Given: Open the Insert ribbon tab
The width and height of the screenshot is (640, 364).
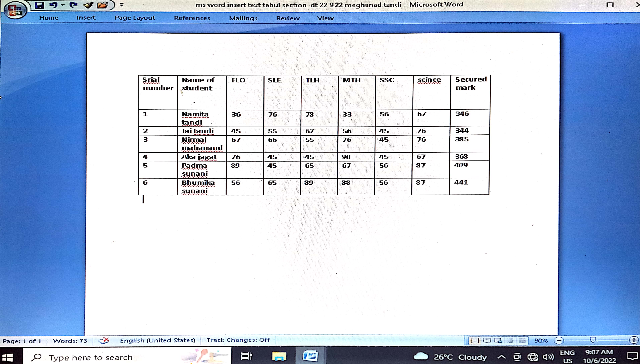Looking at the screenshot, I should [x=86, y=18].
